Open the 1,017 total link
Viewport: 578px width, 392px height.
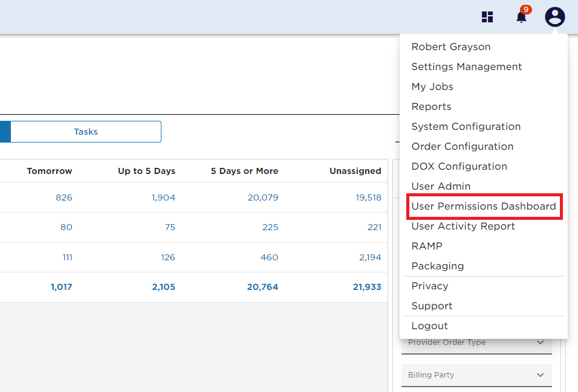(x=61, y=287)
